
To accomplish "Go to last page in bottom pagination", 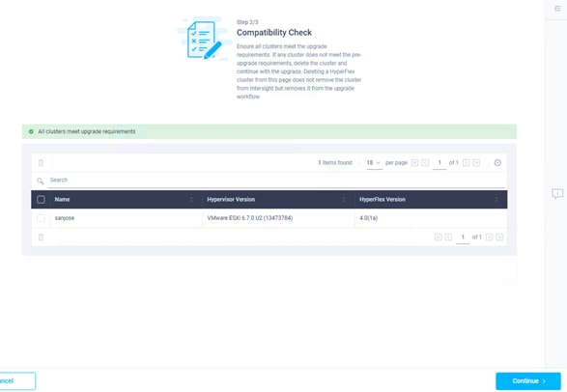I will [x=499, y=237].
